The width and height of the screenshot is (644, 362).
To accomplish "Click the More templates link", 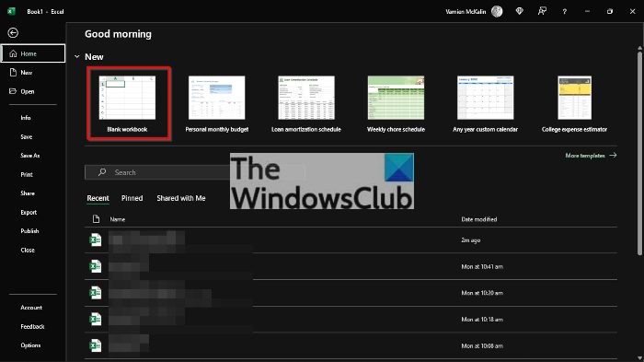I will point(591,156).
